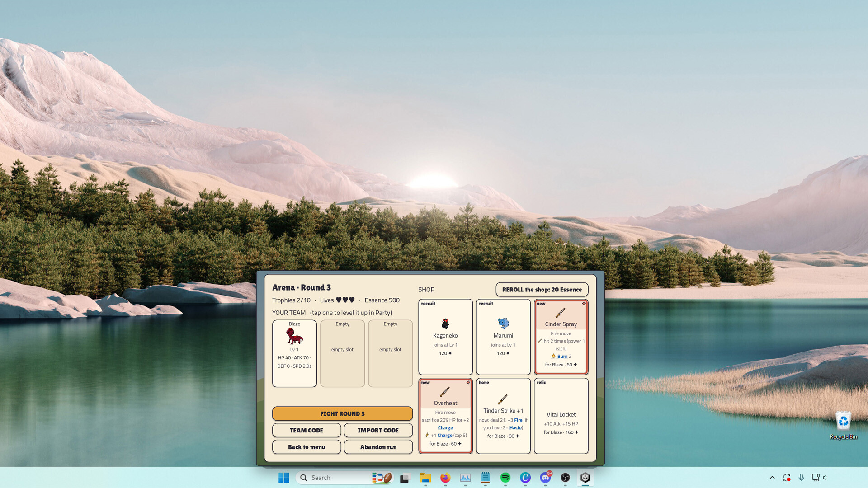Click the 'Burn 2' keyword text
Image resolution: width=868 pixels, height=488 pixels.
pos(564,357)
